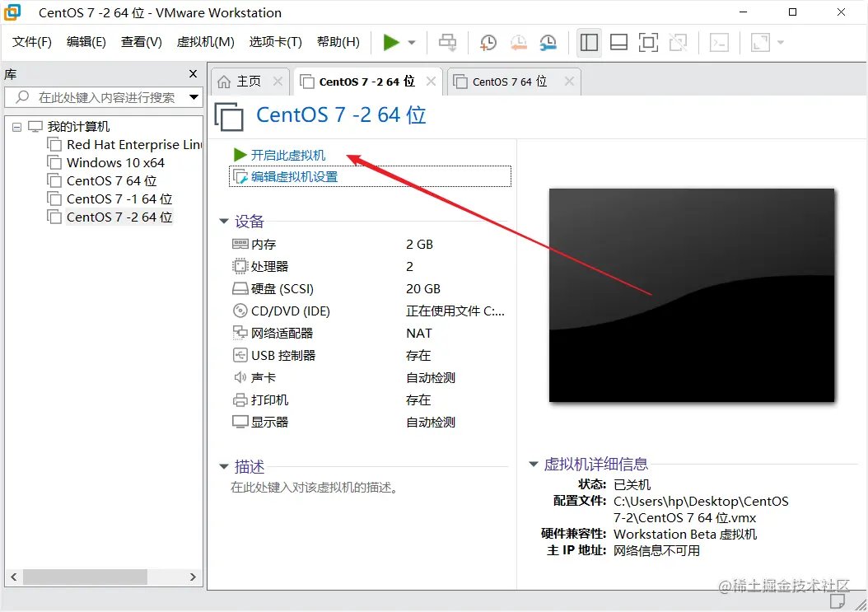
Task: Open the power options dropdown arrow
Action: coord(411,43)
